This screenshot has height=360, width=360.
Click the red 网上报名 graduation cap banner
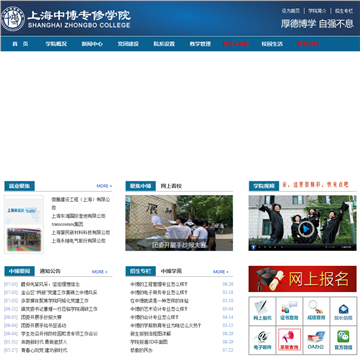(302, 279)
